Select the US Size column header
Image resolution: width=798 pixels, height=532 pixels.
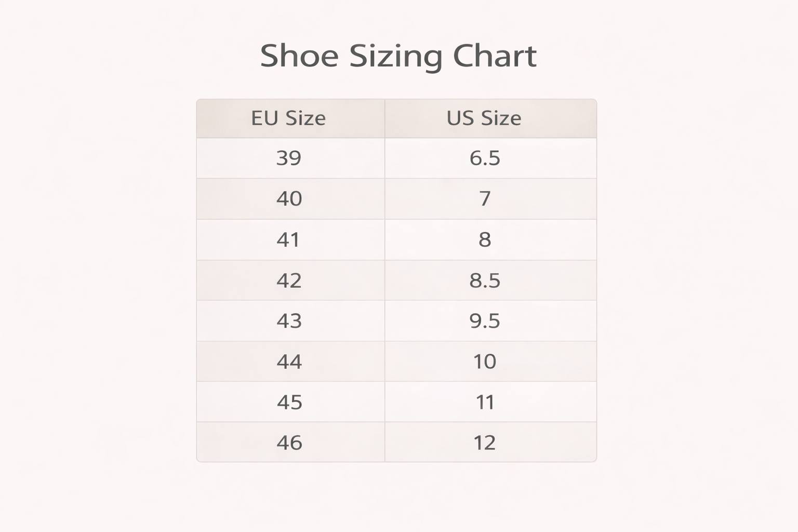(x=484, y=118)
